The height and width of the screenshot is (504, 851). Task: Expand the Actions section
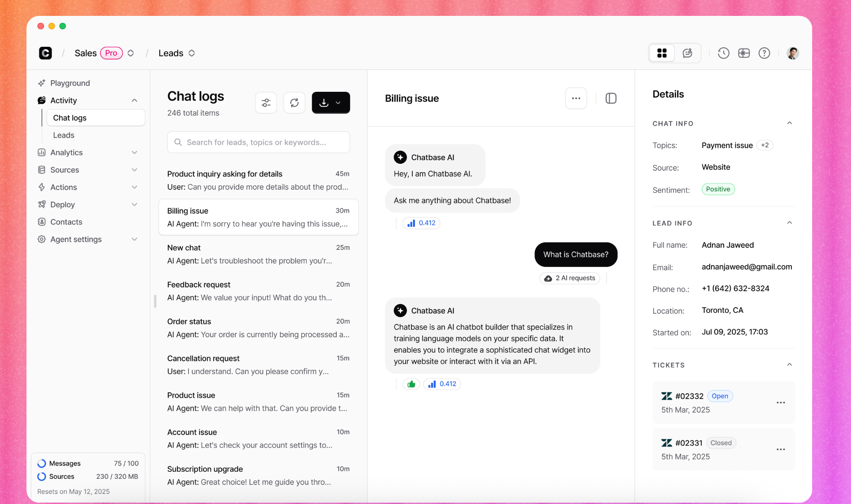(x=134, y=187)
